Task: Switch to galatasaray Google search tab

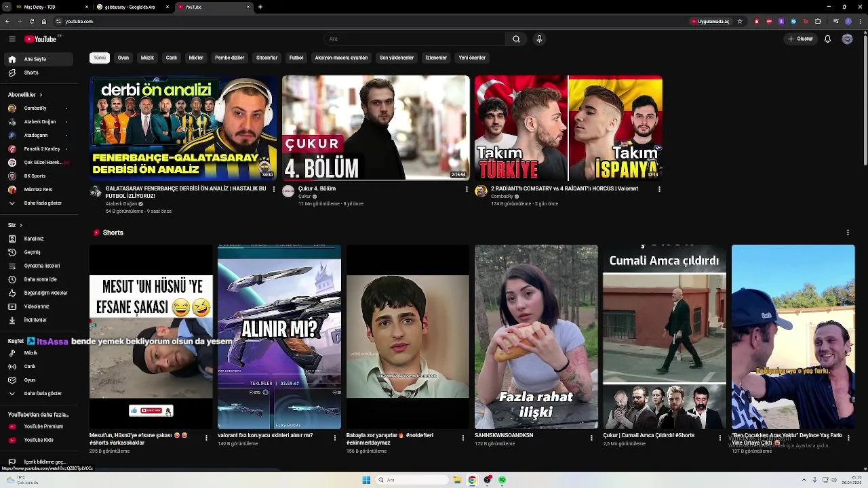Action: (x=132, y=7)
